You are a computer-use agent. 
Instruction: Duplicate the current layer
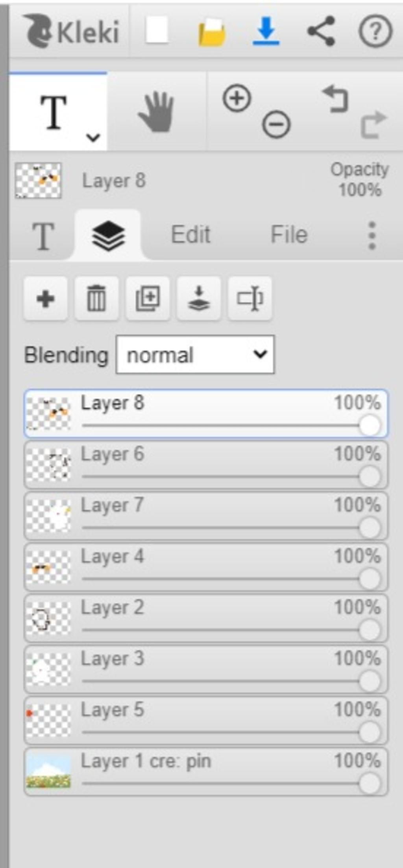pos(148,299)
